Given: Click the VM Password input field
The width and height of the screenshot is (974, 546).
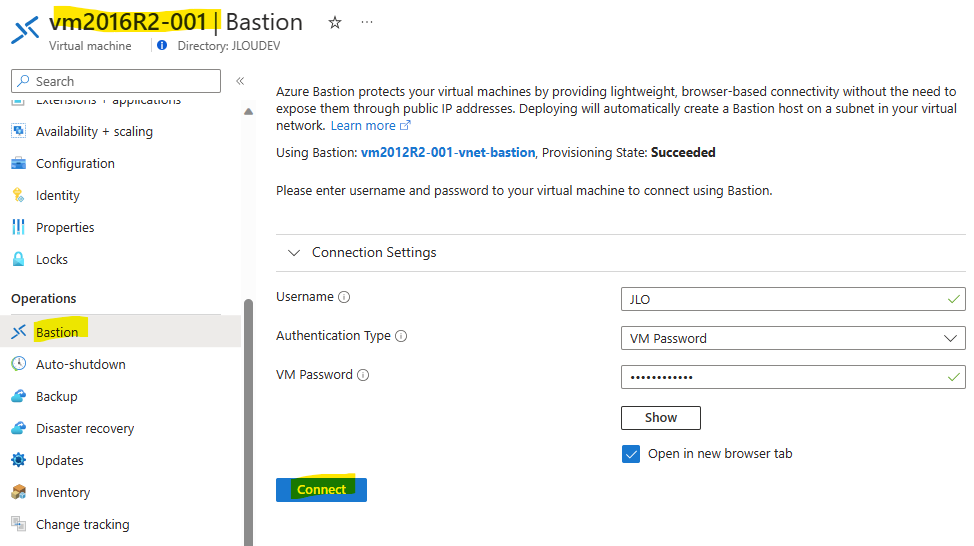Looking at the screenshot, I should (x=793, y=377).
